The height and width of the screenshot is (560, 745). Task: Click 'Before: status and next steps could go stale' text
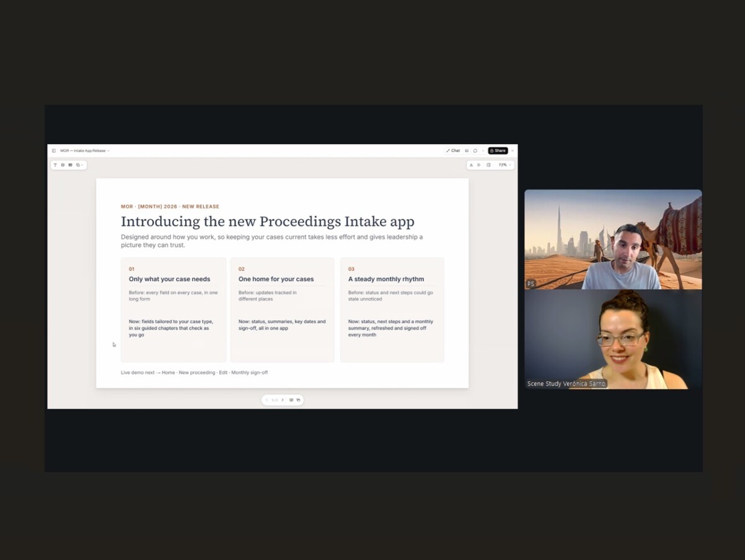(x=391, y=296)
